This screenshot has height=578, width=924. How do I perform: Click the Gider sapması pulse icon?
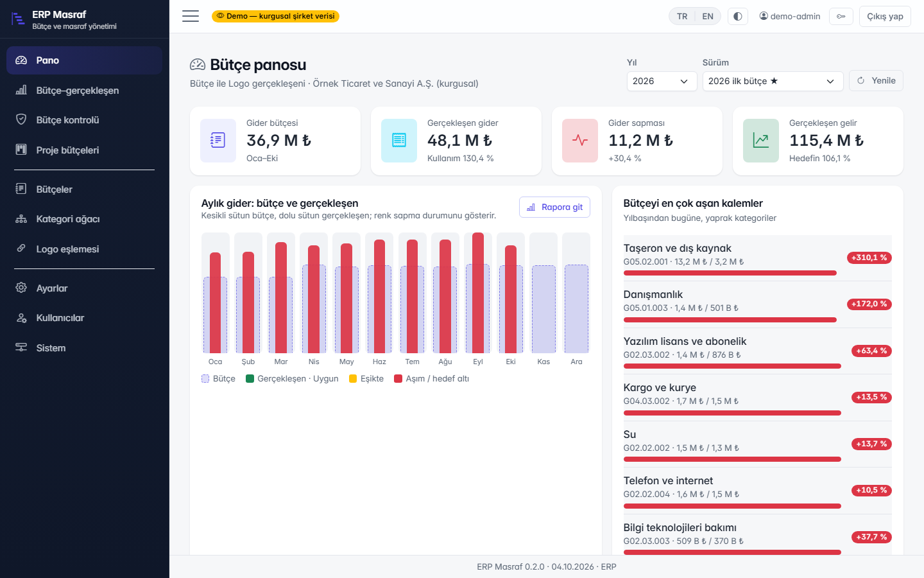pyautogui.click(x=580, y=140)
